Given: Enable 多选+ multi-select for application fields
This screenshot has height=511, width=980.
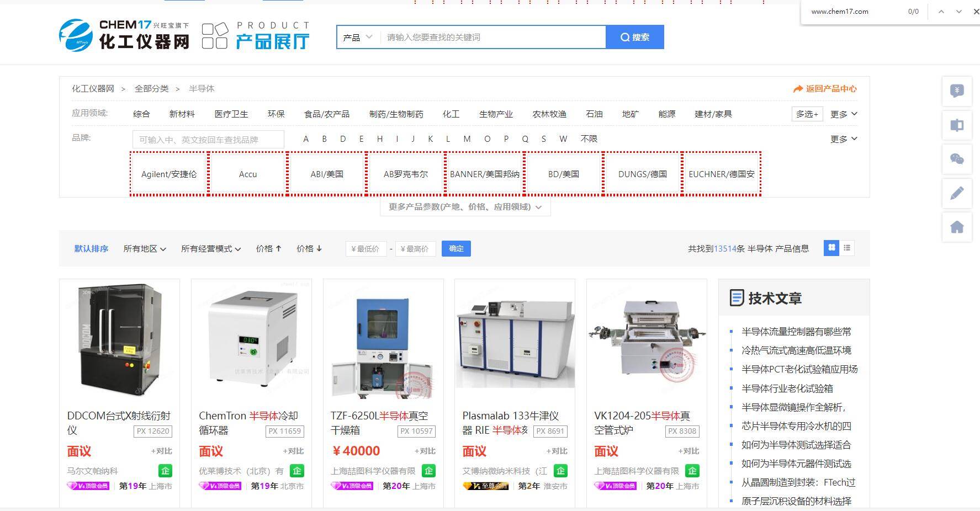Looking at the screenshot, I should 807,114.
